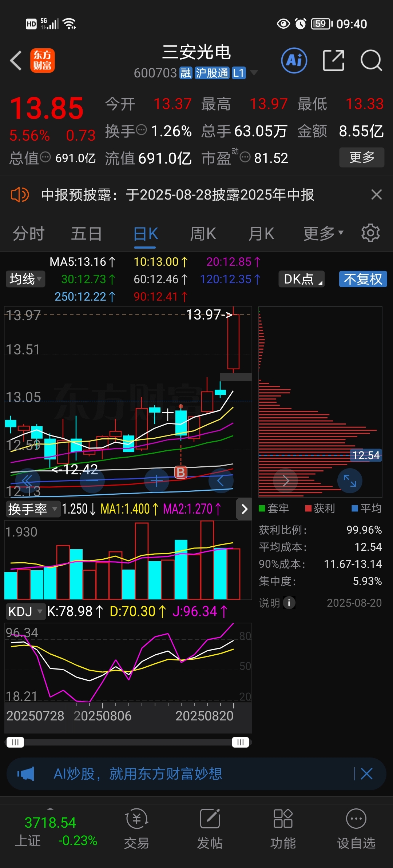
Task: Close the AI炒股 promo banner
Action: (366, 774)
